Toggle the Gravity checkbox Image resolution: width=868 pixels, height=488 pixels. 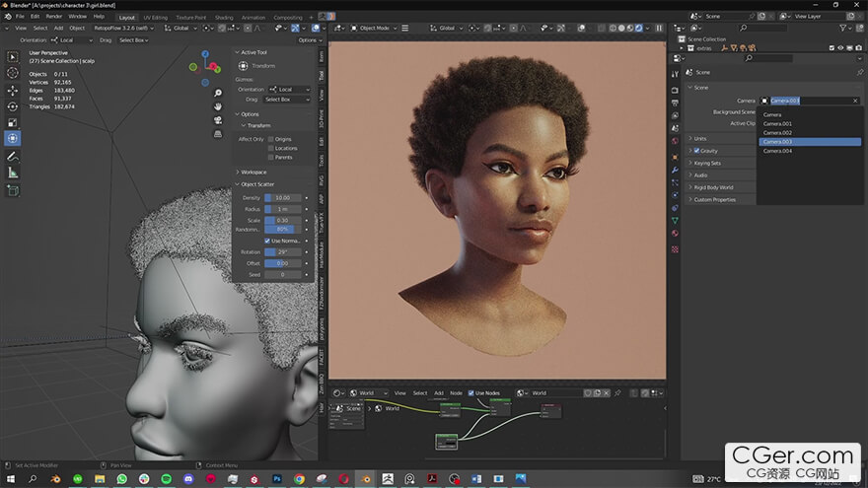click(x=697, y=151)
